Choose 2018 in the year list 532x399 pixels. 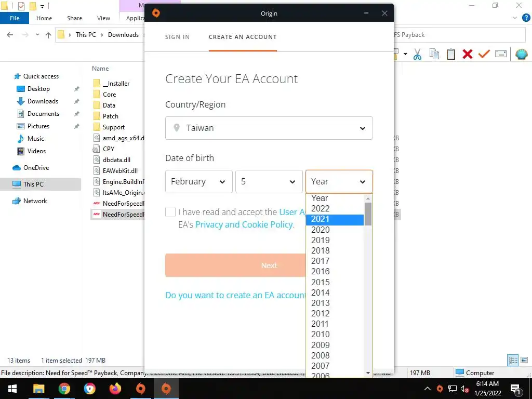point(335,251)
